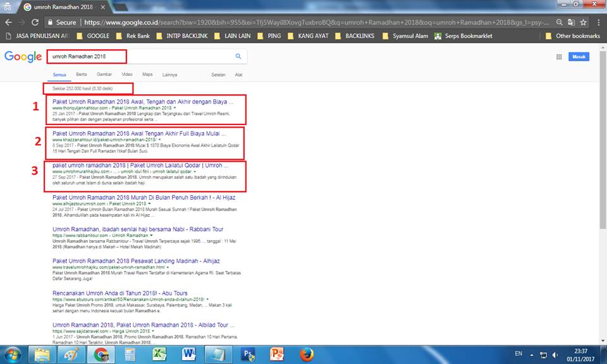This screenshot has width=607, height=364.
Task: Open Photoshop from the taskbar
Action: coord(248,355)
